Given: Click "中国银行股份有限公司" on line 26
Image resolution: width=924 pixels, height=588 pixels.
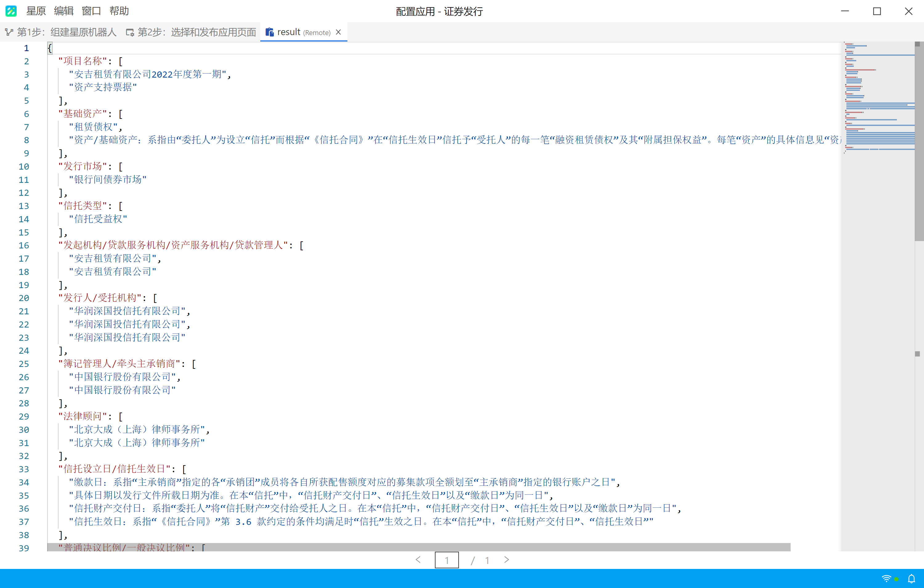Looking at the screenshot, I should point(122,377).
